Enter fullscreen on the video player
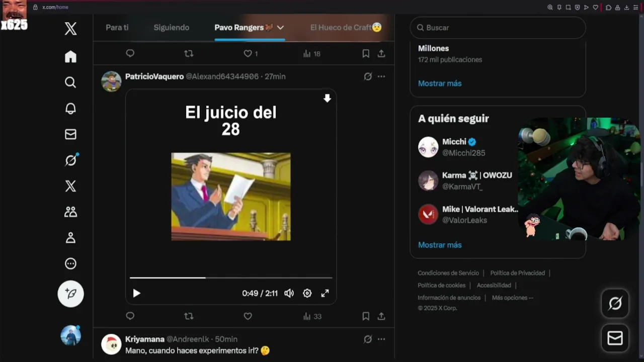 [325, 293]
